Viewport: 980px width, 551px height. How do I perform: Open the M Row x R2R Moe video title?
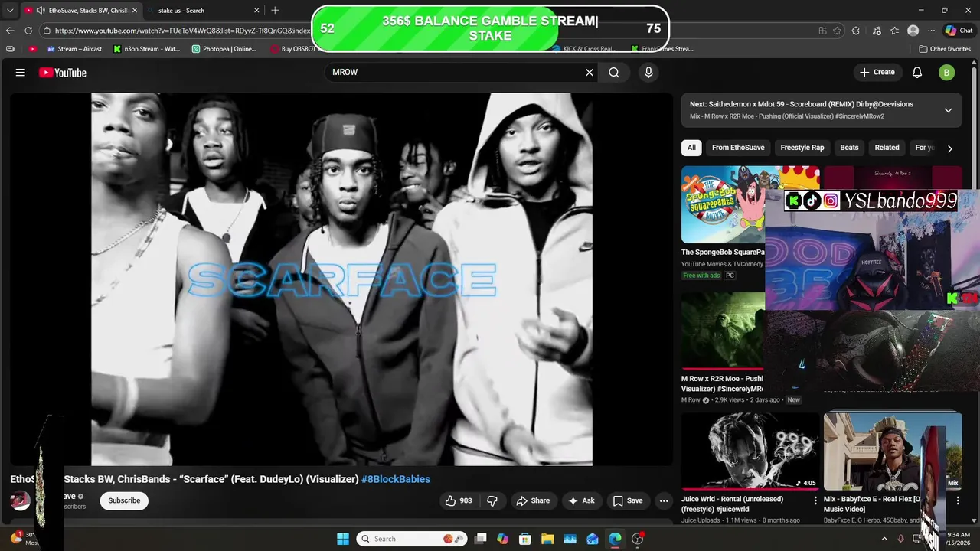pos(722,383)
